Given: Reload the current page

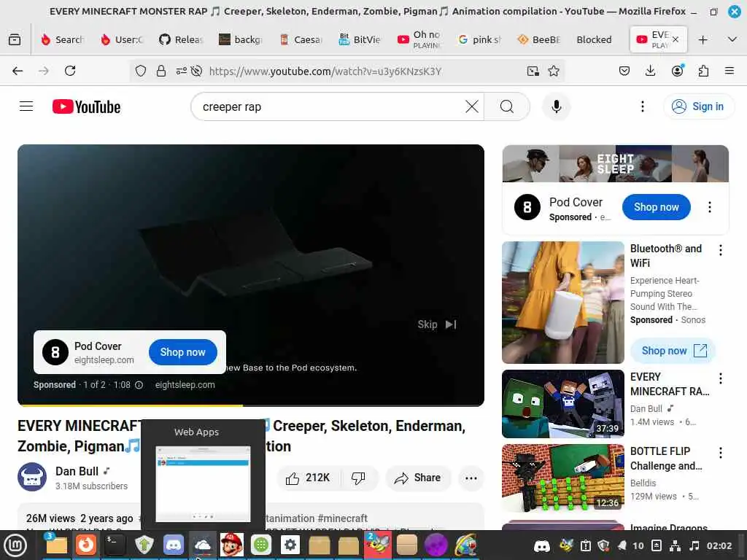Looking at the screenshot, I should click(x=70, y=71).
